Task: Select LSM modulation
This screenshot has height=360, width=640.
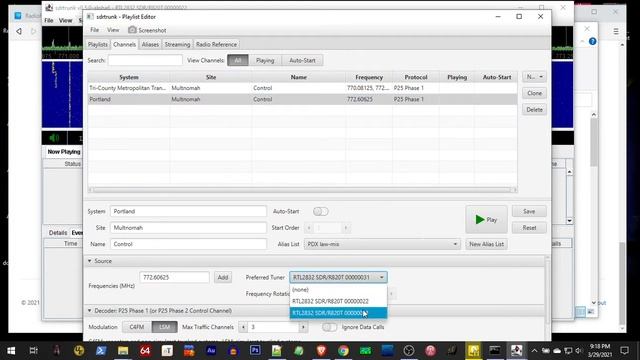Action: (164, 327)
